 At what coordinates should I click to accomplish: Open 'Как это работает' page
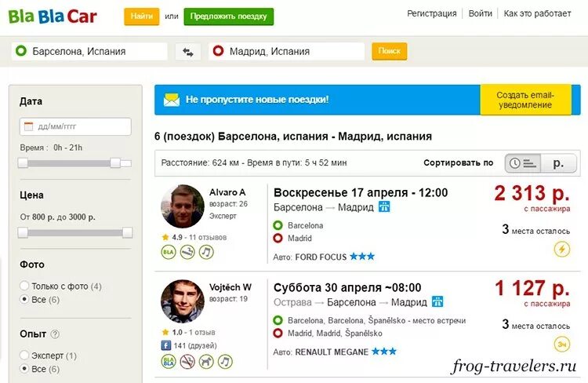click(x=537, y=13)
